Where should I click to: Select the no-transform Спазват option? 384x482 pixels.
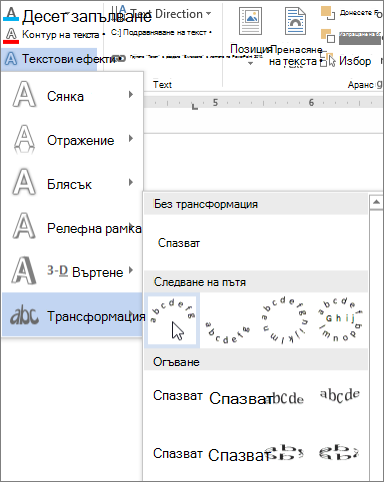179,243
